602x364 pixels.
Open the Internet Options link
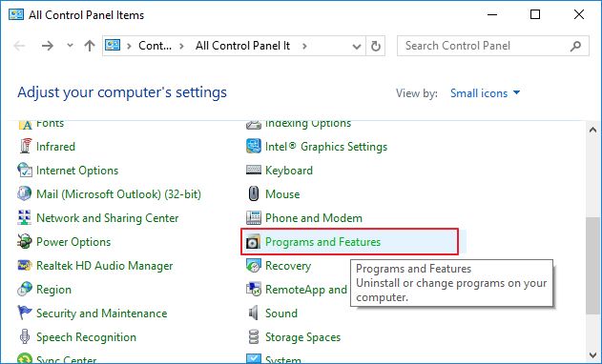tap(77, 171)
